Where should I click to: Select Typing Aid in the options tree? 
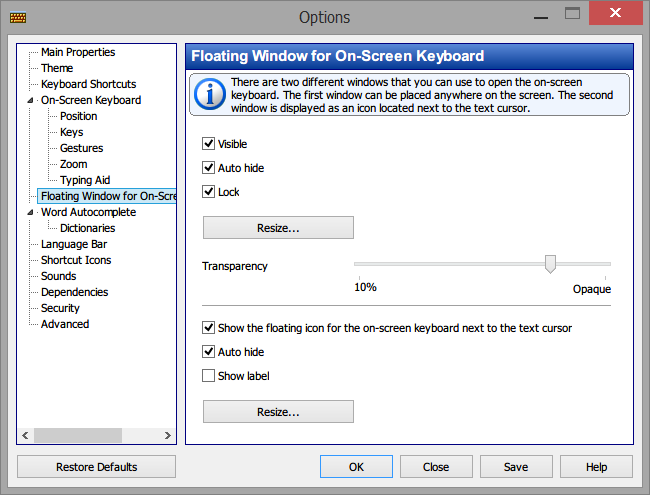(x=85, y=180)
